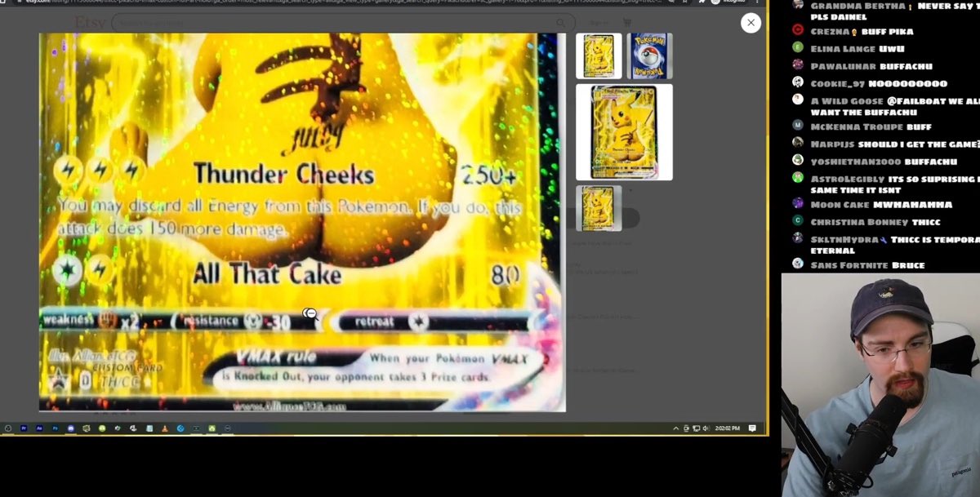
Task: Toggle the network status tray icon
Action: pyautogui.click(x=697, y=428)
